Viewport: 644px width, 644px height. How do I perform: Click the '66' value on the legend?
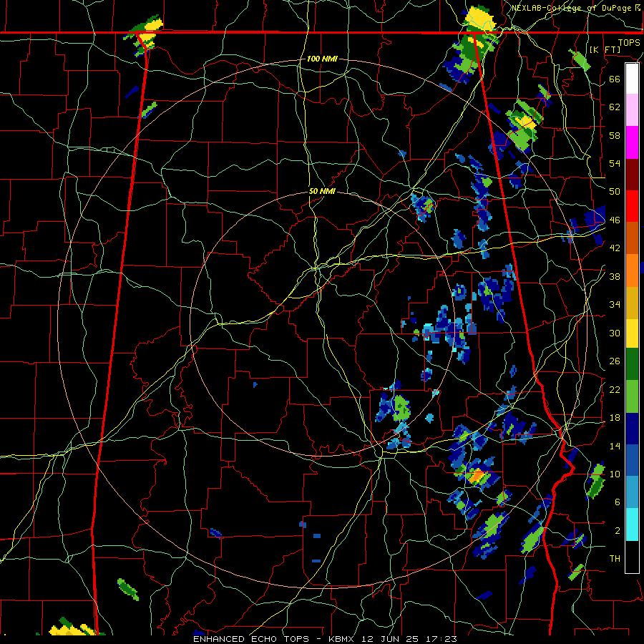[615, 79]
